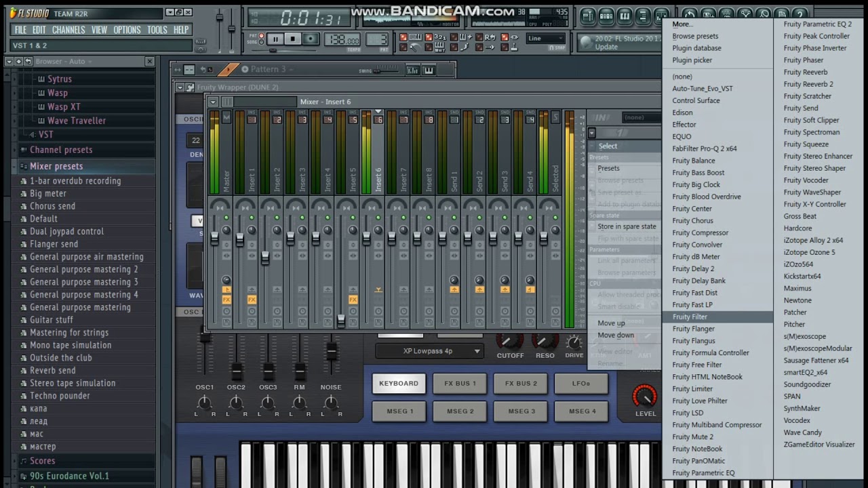
Task: Click FX button on Insert 5 track
Action: [x=353, y=300]
